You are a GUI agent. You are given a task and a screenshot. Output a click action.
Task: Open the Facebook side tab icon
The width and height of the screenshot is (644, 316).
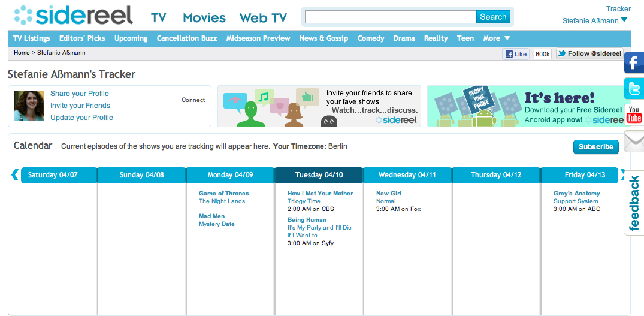pyautogui.click(x=634, y=63)
